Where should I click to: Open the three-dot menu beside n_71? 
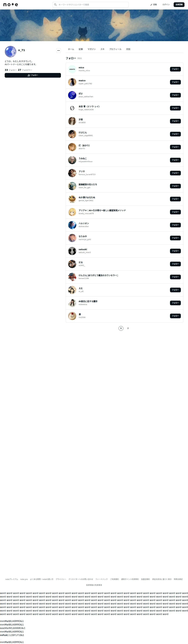click(58, 50)
